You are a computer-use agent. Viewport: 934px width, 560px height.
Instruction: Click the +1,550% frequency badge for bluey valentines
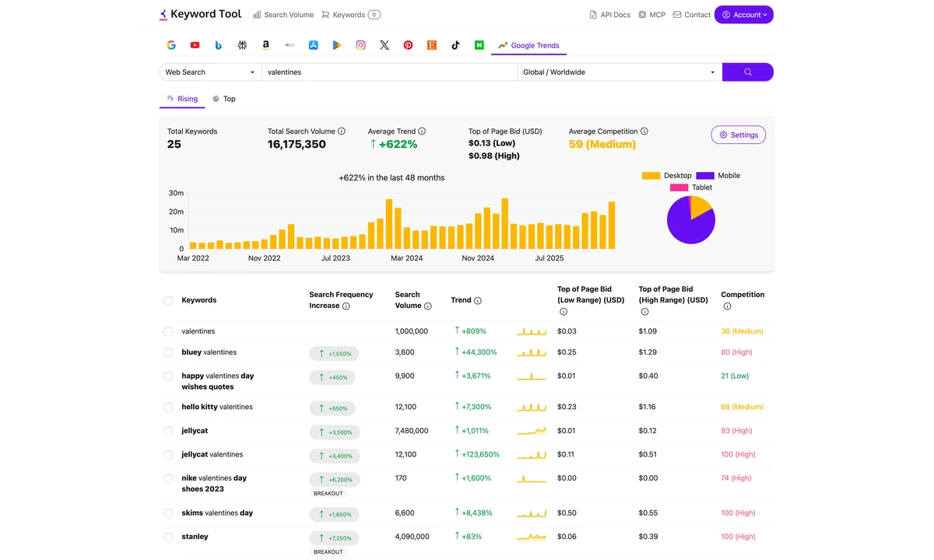[334, 354]
